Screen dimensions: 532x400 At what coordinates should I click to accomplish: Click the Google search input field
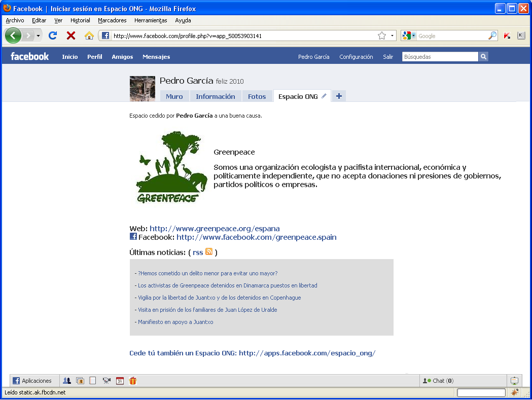[451, 36]
